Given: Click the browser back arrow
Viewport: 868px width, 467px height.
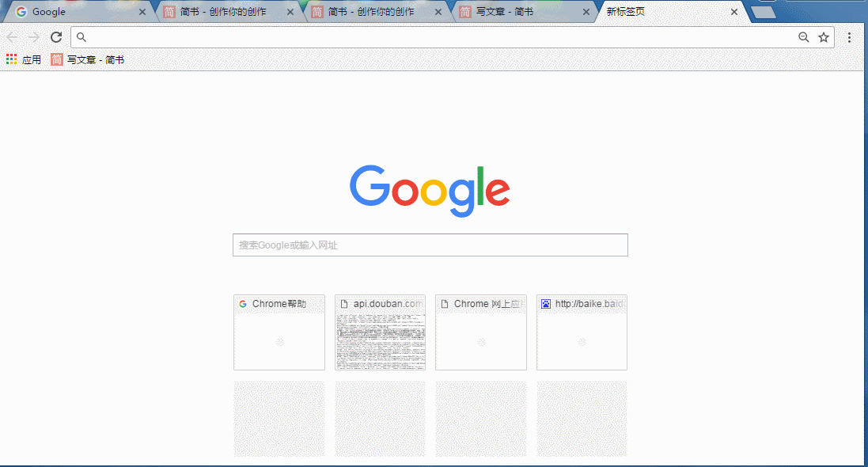Looking at the screenshot, I should (12, 37).
